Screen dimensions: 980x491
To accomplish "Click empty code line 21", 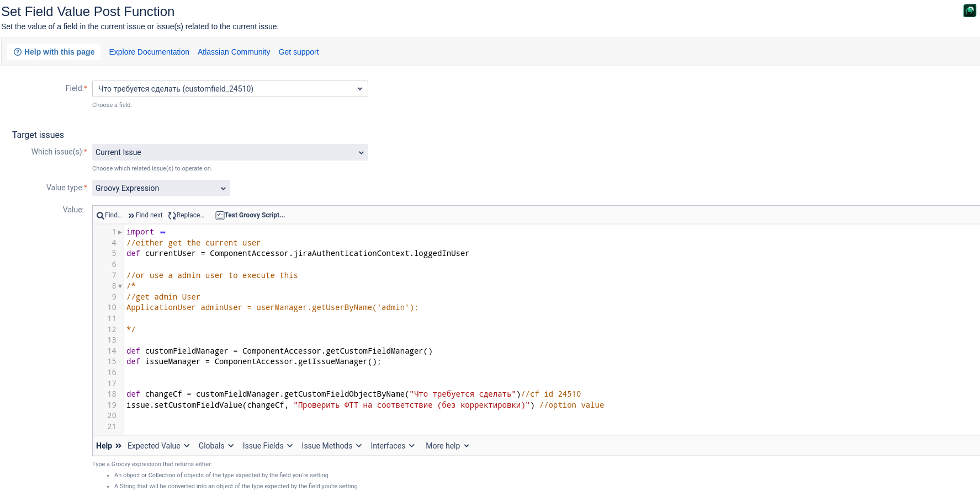I will 552,426.
